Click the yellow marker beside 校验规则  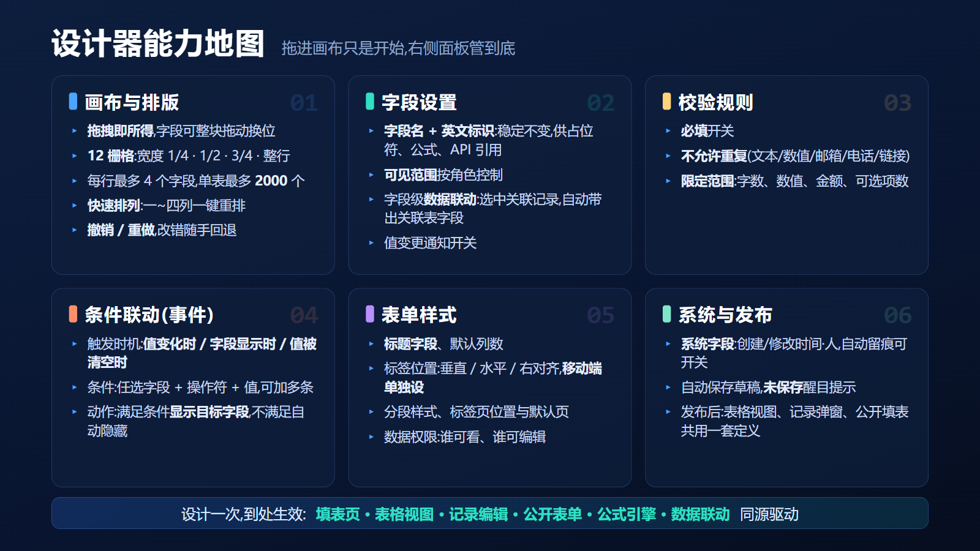pyautogui.click(x=667, y=102)
